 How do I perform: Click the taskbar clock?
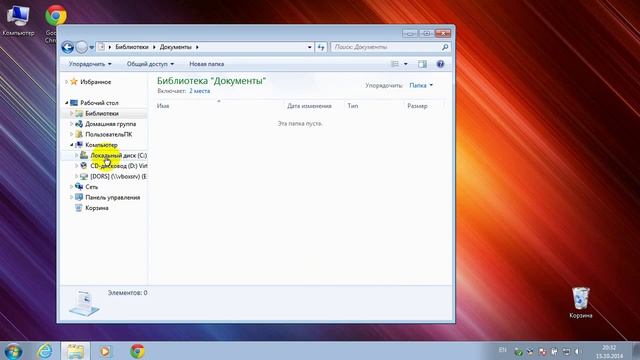pos(609,352)
